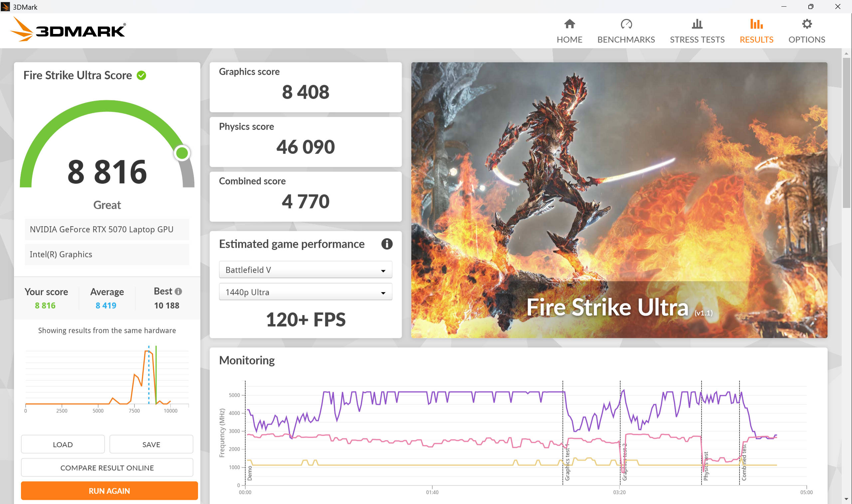Click the LOAD button

(x=63, y=444)
